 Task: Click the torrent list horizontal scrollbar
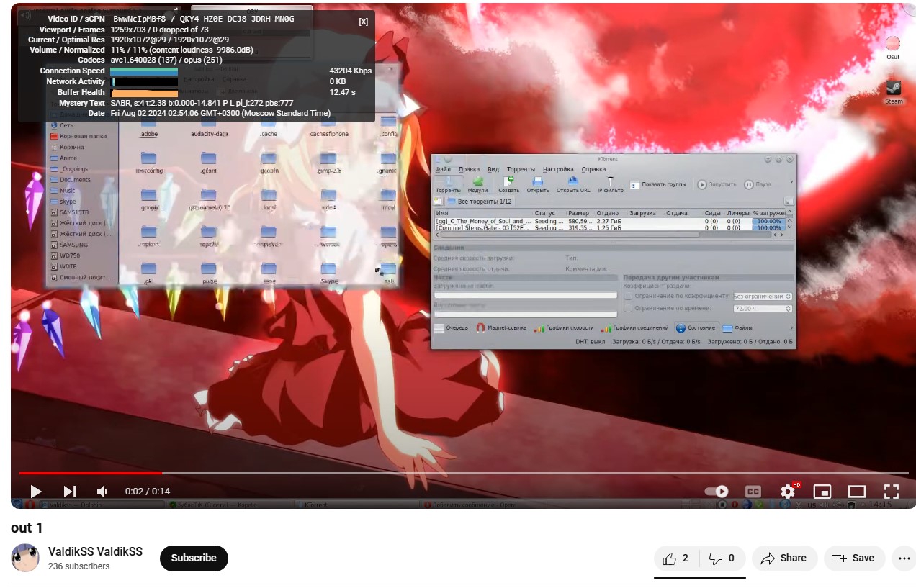point(569,235)
